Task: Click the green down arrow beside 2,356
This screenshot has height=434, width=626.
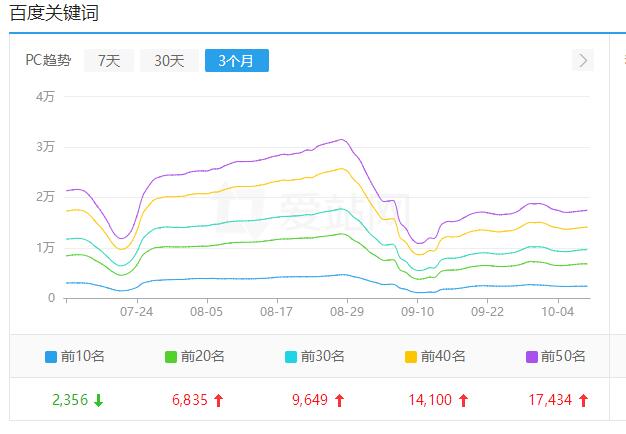Action: (99, 400)
